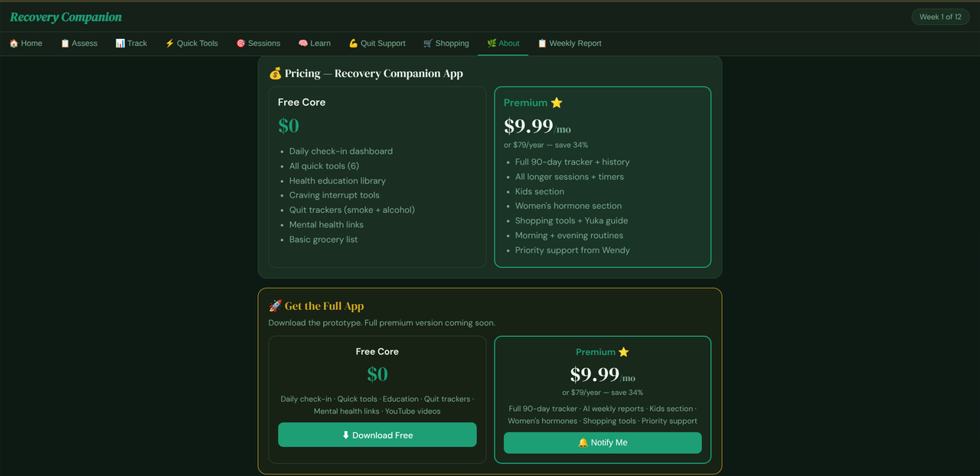Image resolution: width=980 pixels, height=476 pixels.
Task: Click the Premium $9.99 price in Get the Full App
Action: click(x=595, y=375)
